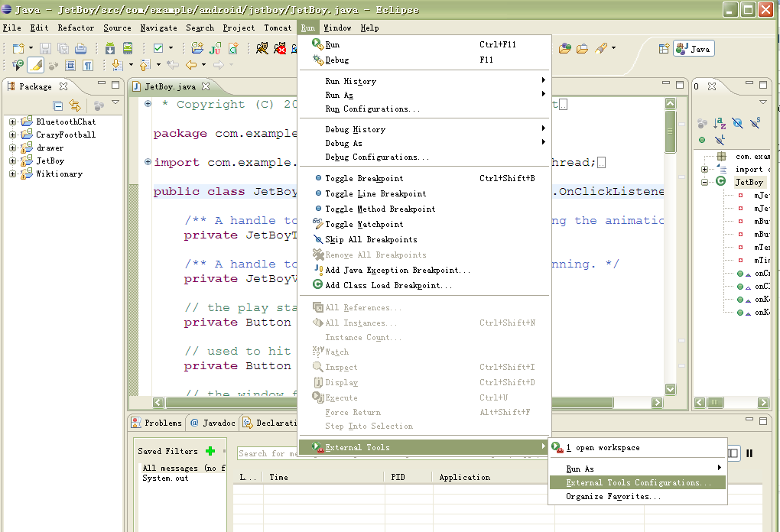Click the Search flashlight toolbar icon

[601, 48]
